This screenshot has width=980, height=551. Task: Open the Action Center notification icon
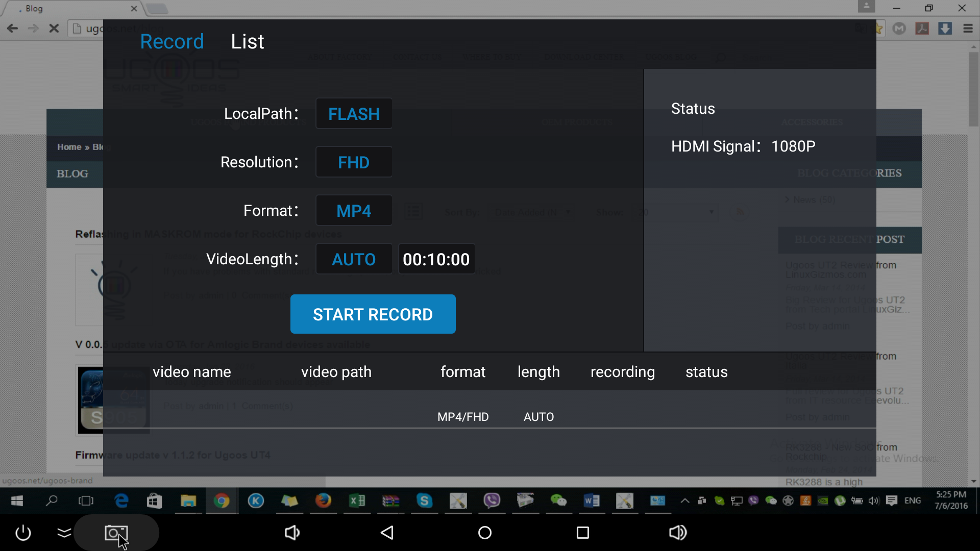point(892,501)
